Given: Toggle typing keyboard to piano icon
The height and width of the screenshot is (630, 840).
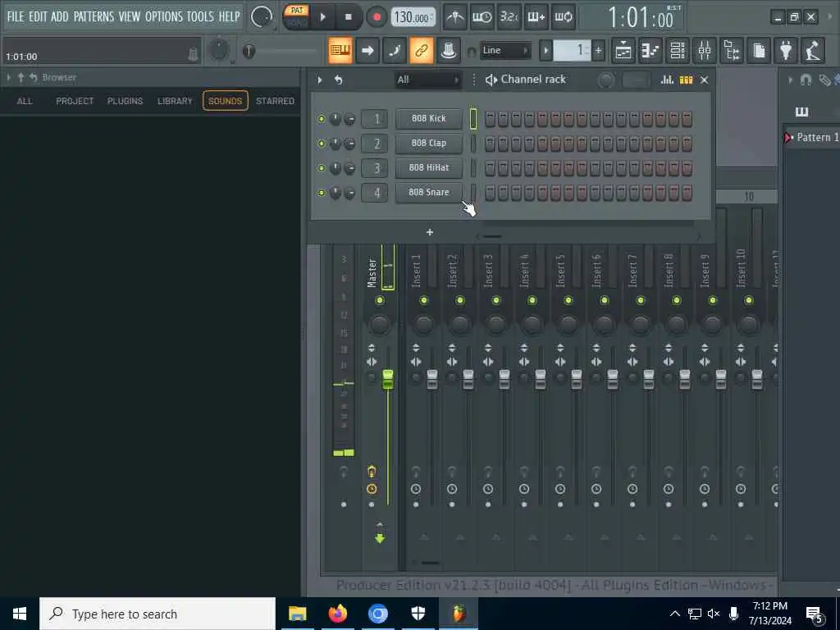Looking at the screenshot, I should coord(340,51).
